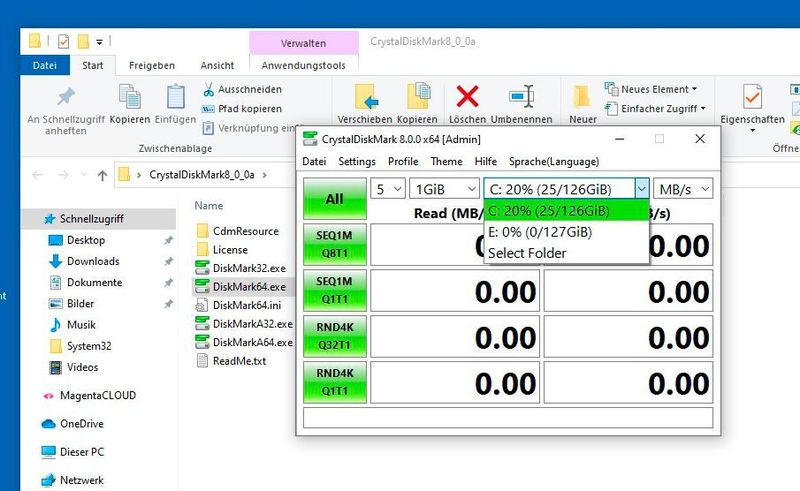800x491 pixels.
Task: Select the License folder
Action: [x=230, y=250]
